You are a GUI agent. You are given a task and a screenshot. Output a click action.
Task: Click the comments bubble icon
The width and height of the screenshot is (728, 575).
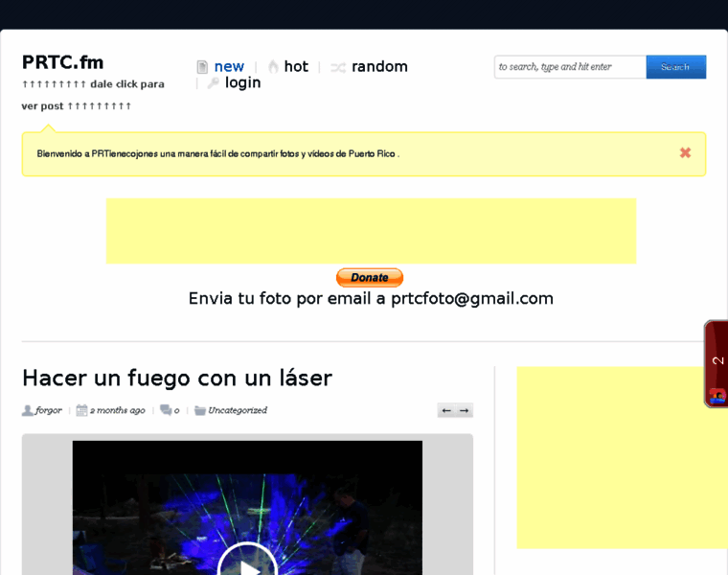point(166,409)
